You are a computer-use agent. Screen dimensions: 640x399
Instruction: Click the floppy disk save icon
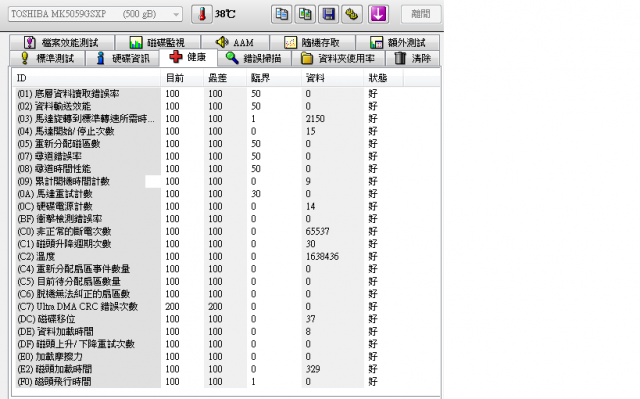[x=329, y=14]
